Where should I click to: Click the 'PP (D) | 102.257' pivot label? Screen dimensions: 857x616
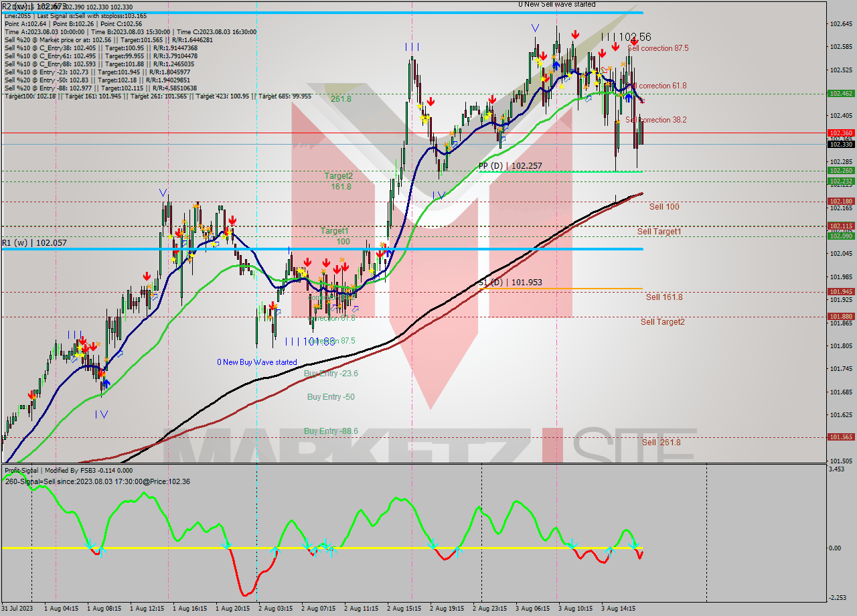click(x=510, y=165)
